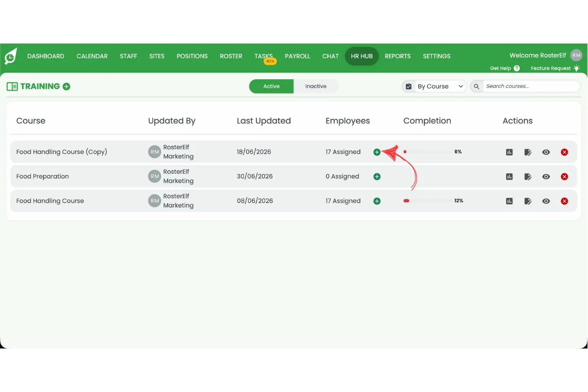Open the RM user avatar in header

(x=576, y=55)
